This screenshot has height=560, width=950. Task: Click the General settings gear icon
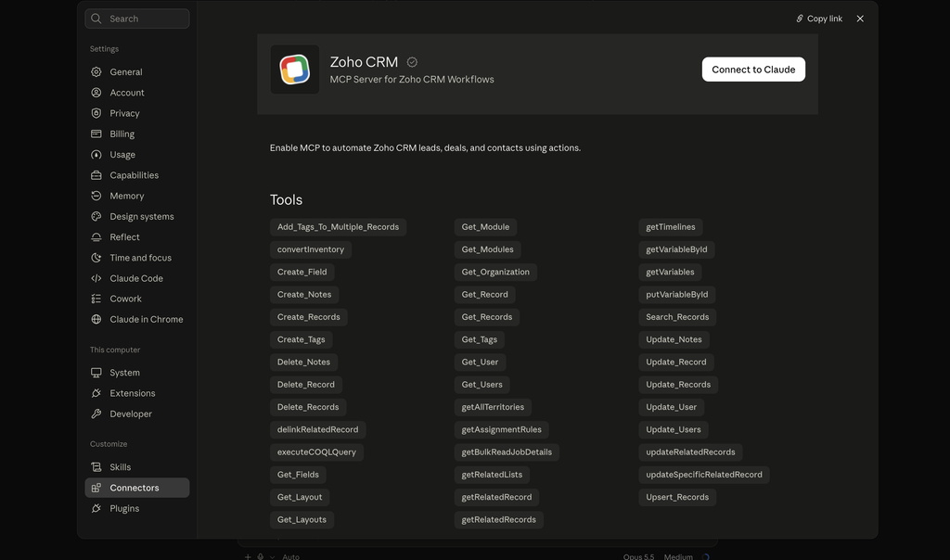coord(96,72)
